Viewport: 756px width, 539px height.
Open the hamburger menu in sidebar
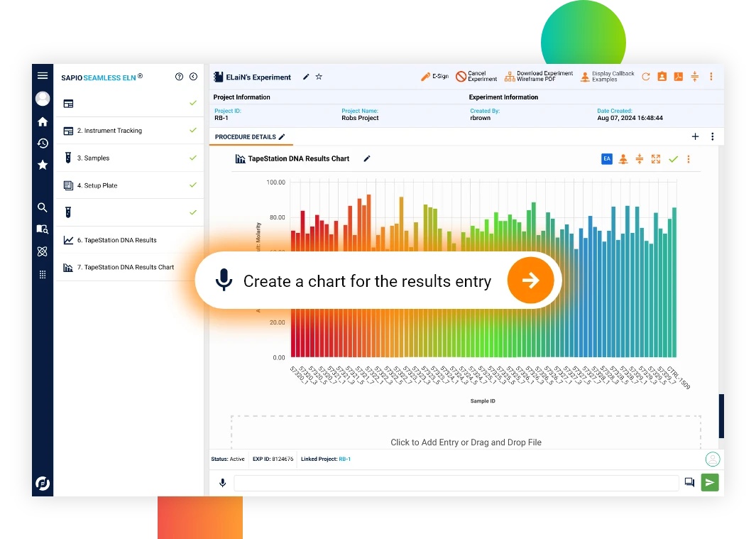click(x=43, y=76)
